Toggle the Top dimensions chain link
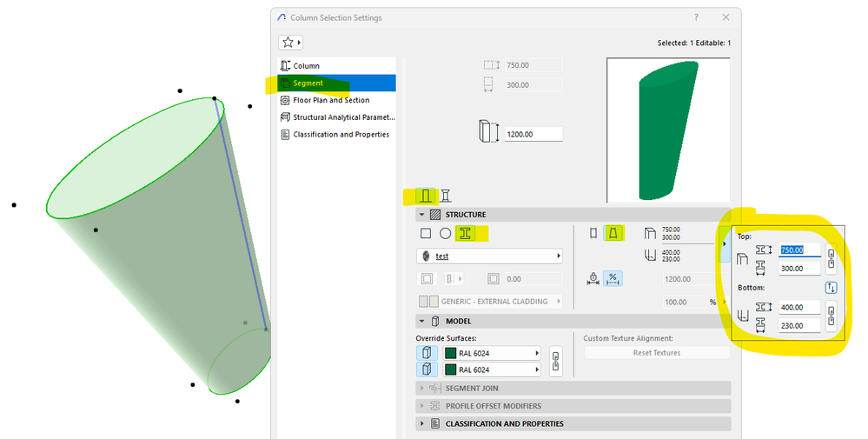This screenshot has height=439, width=868. [x=831, y=259]
